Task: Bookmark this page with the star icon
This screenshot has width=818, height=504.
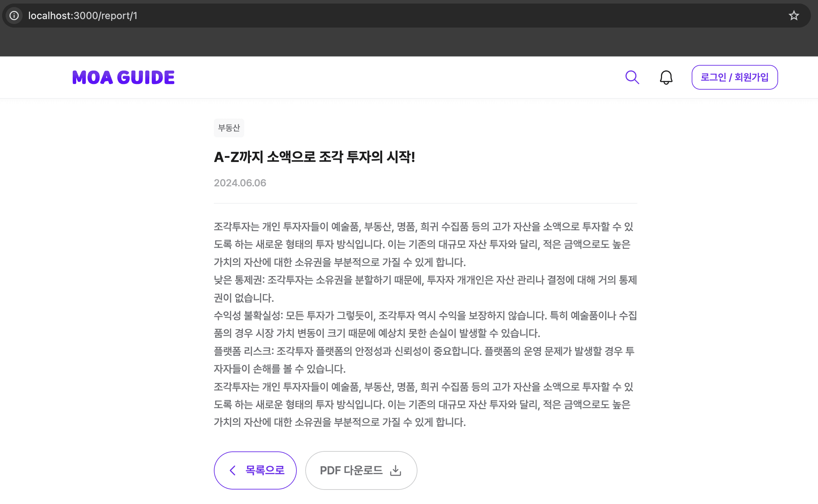Action: [794, 16]
